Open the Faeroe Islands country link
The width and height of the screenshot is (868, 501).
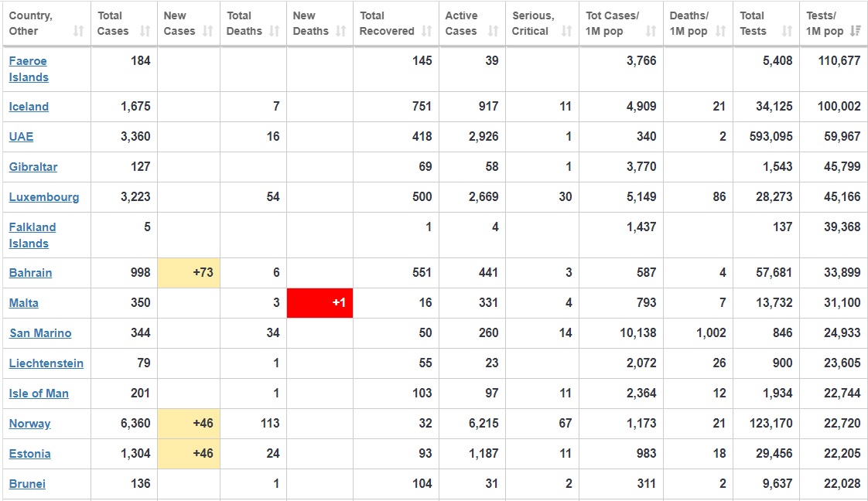(x=29, y=69)
